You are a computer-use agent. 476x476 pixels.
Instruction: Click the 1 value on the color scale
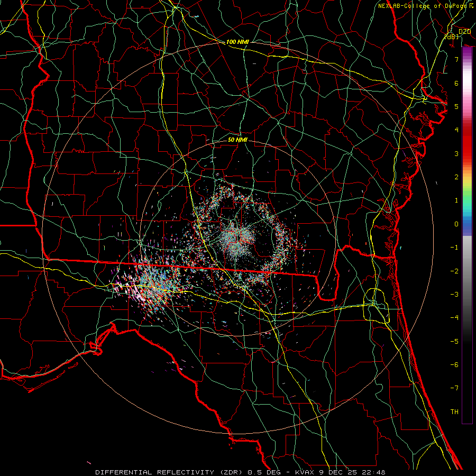[456, 200]
